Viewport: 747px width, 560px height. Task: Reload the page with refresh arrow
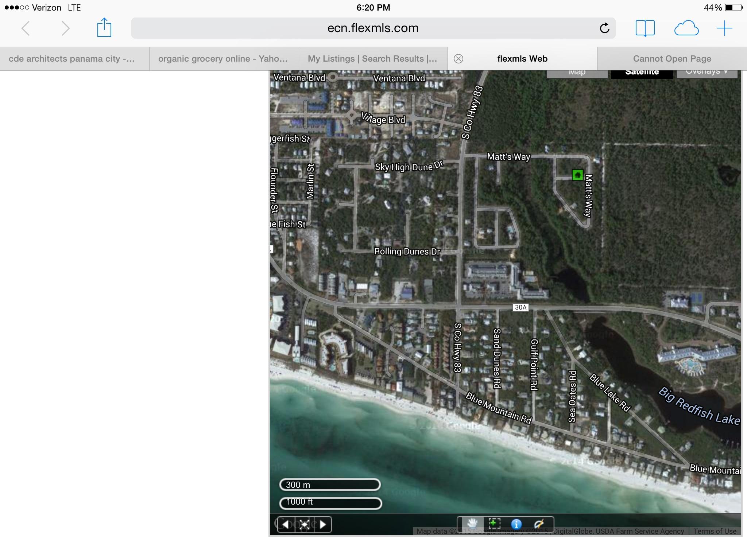tap(604, 28)
